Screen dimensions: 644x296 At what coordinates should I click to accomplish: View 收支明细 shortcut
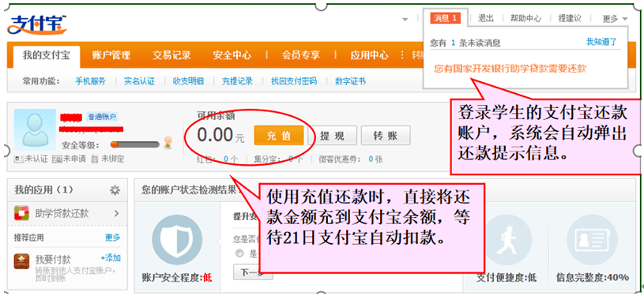[x=188, y=81]
